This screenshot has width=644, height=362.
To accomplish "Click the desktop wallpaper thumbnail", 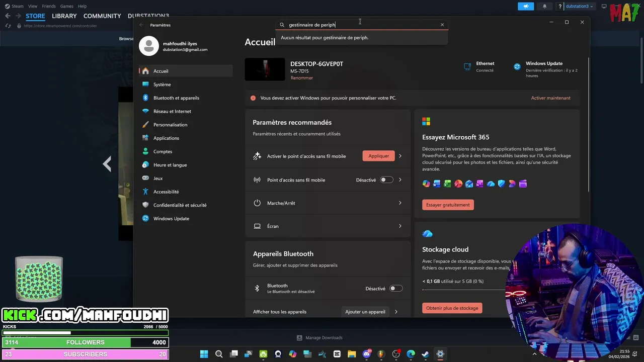I will [x=265, y=70].
